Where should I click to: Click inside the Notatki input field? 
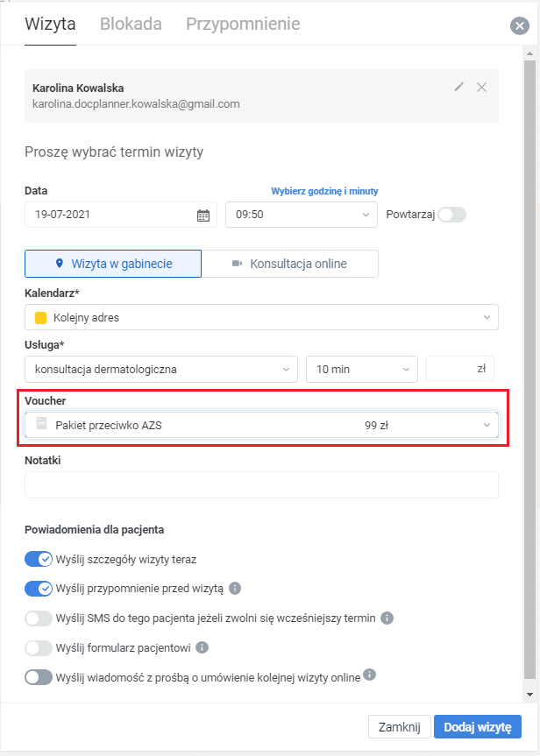(263, 484)
